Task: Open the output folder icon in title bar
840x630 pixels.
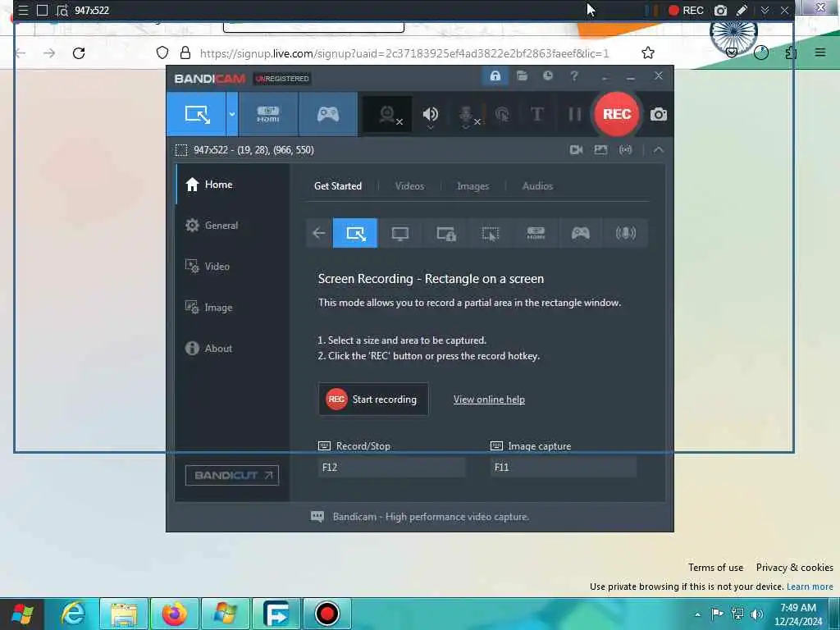Action: [522, 76]
